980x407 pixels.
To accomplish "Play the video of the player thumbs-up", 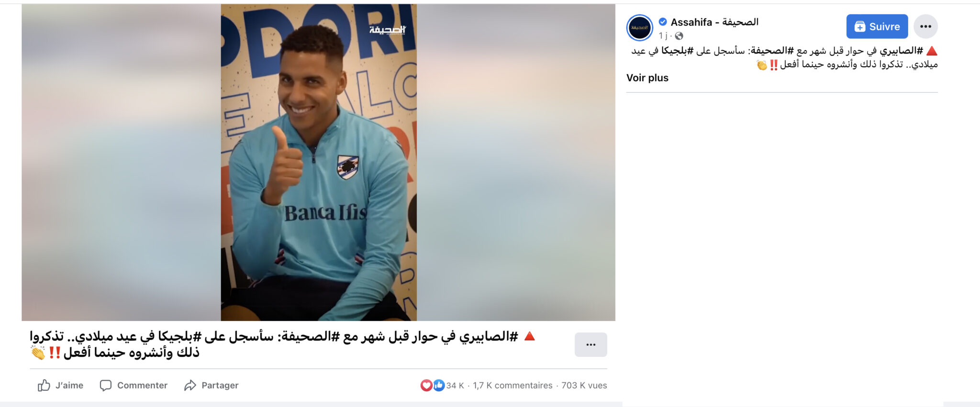I will pyautogui.click(x=318, y=163).
